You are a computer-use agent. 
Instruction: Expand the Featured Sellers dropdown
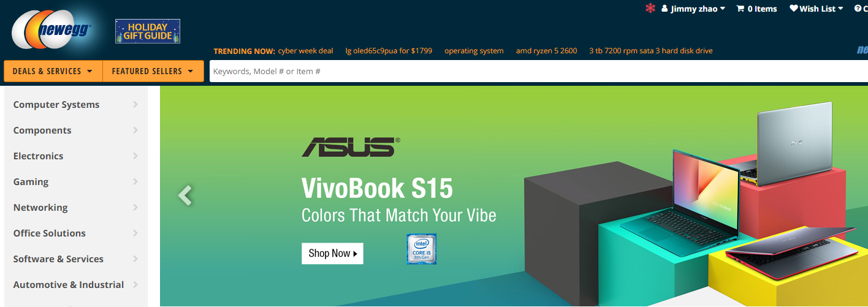(x=153, y=71)
